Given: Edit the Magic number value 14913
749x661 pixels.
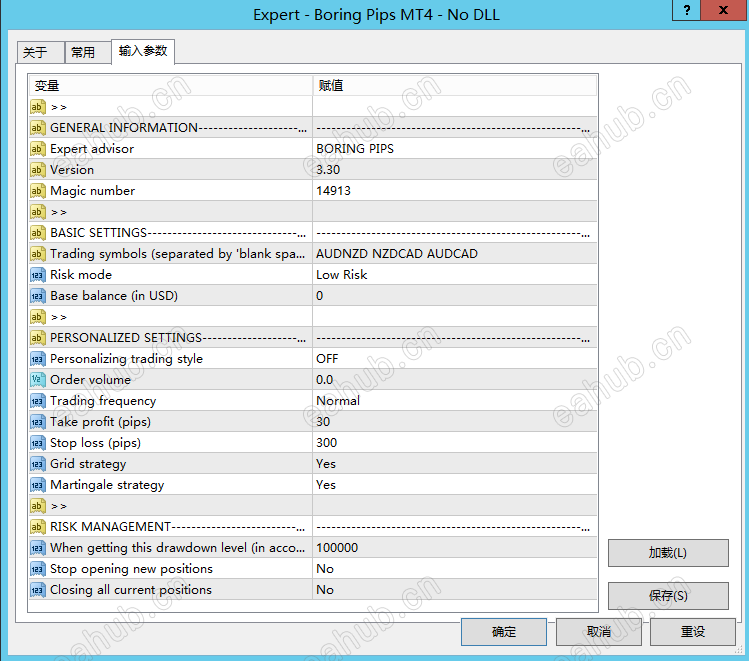Looking at the screenshot, I should pos(455,191).
